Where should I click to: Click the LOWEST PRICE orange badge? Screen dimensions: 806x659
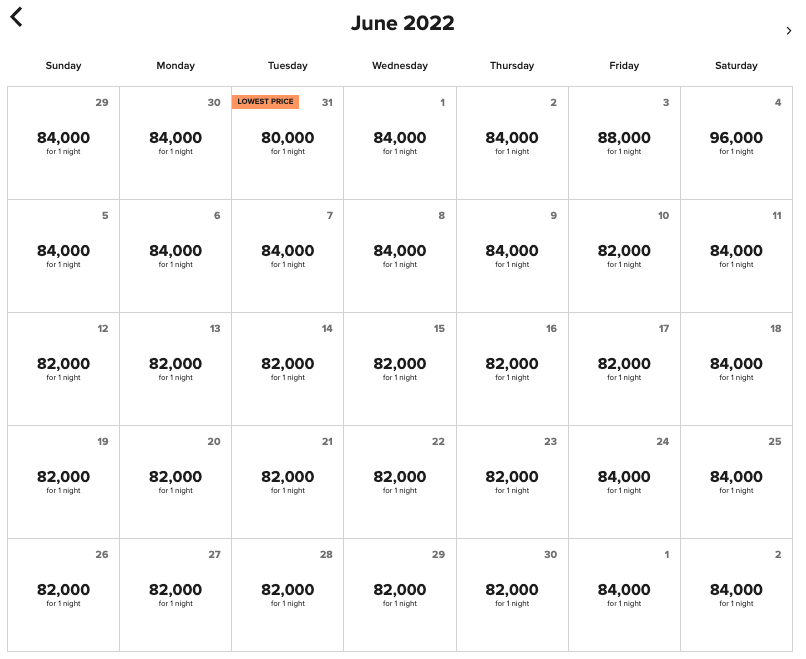265,102
